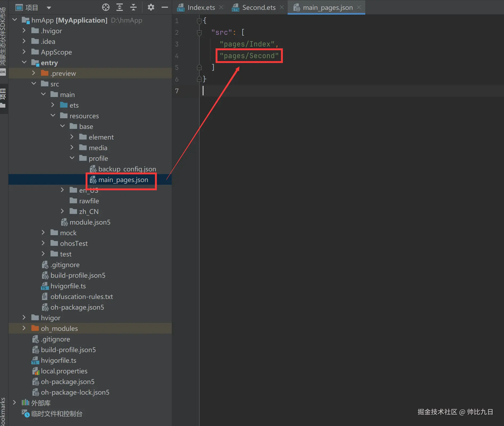Click root .gitignore file icon
Viewport: 504px width, 426px height.
[35, 339]
